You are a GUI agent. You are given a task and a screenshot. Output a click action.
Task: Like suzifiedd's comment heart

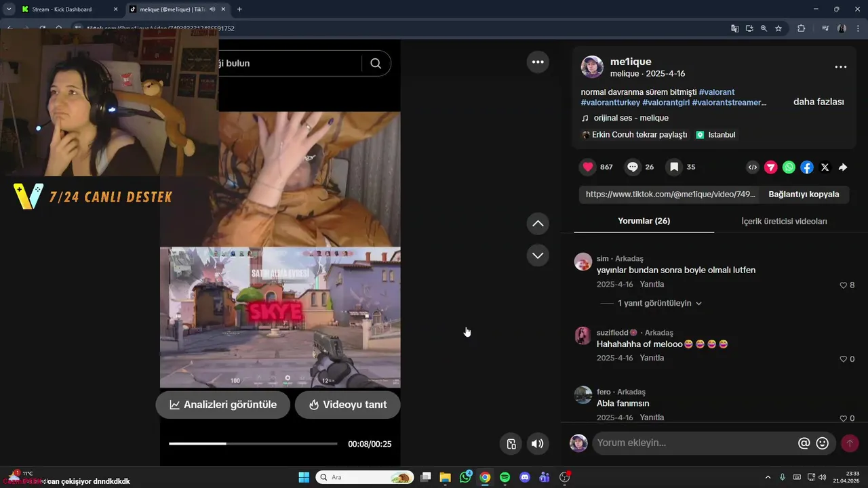pos(844,359)
